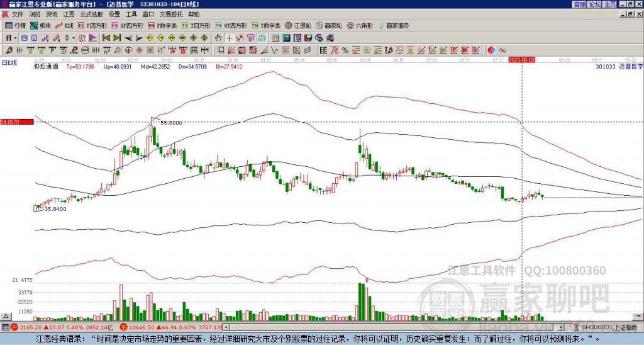The width and height of the screenshot is (644, 345).
Task: Open the T四方形 tool
Action: point(196,25)
